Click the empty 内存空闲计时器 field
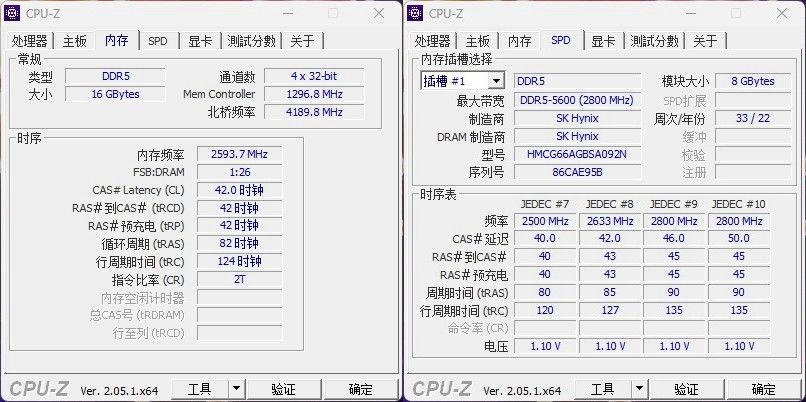Image resolution: width=806 pixels, height=402 pixels. click(239, 297)
